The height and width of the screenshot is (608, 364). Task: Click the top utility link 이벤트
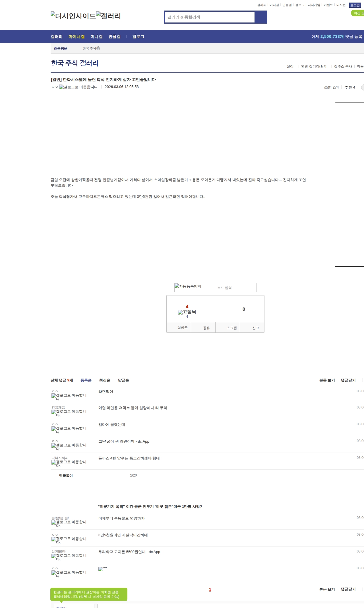[x=328, y=5]
